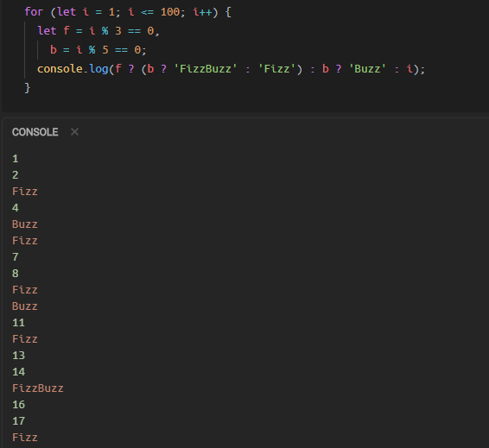
Task: Place cursor on 'let f = i % 3' line
Action: [x=98, y=31]
